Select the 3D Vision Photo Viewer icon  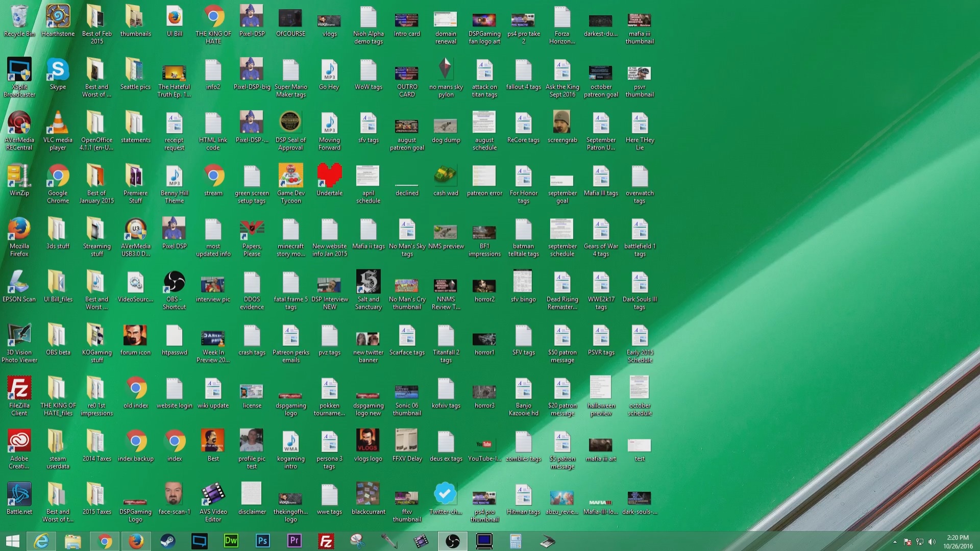(x=19, y=343)
